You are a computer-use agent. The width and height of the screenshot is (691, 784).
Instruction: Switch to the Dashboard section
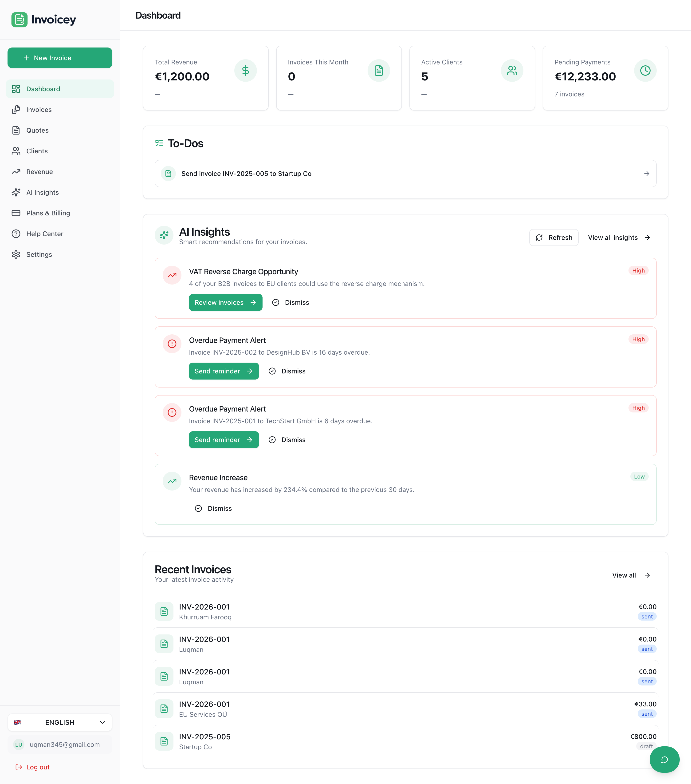click(x=43, y=89)
